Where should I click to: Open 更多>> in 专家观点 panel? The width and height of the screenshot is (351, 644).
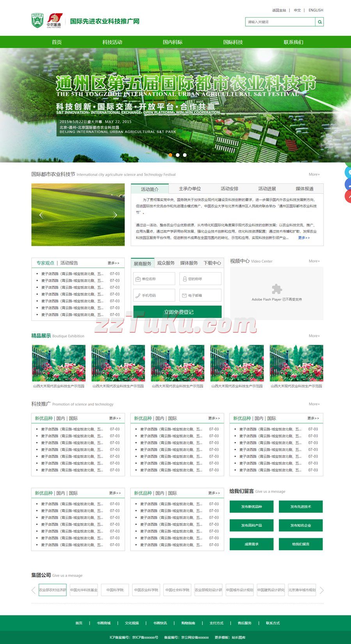pyautogui.click(x=113, y=263)
